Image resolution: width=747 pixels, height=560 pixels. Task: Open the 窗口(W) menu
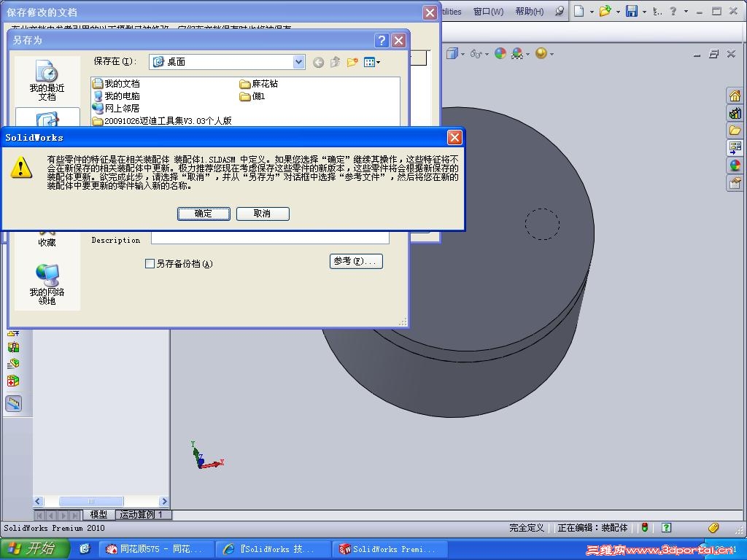coord(488,12)
